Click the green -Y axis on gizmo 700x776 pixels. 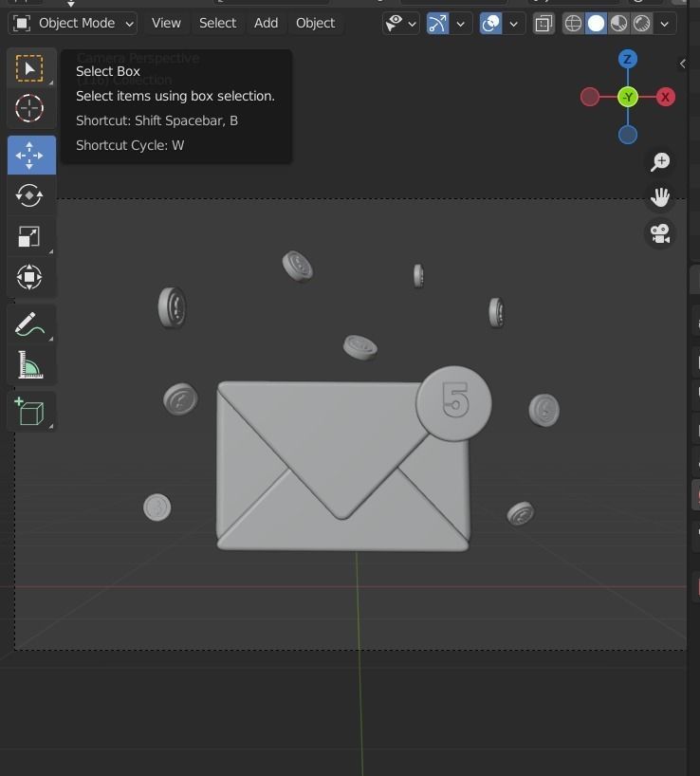(x=627, y=97)
